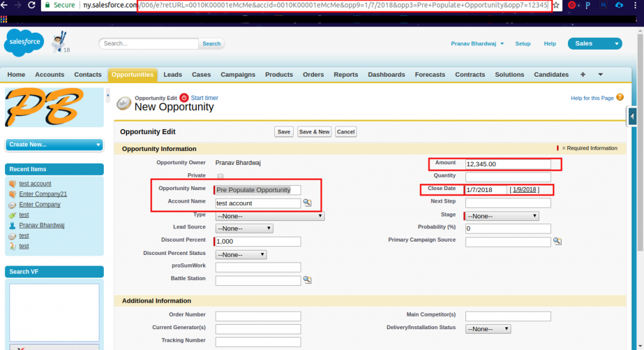Click the help question mark icon
The width and height of the screenshot is (644, 350).
[620, 98]
